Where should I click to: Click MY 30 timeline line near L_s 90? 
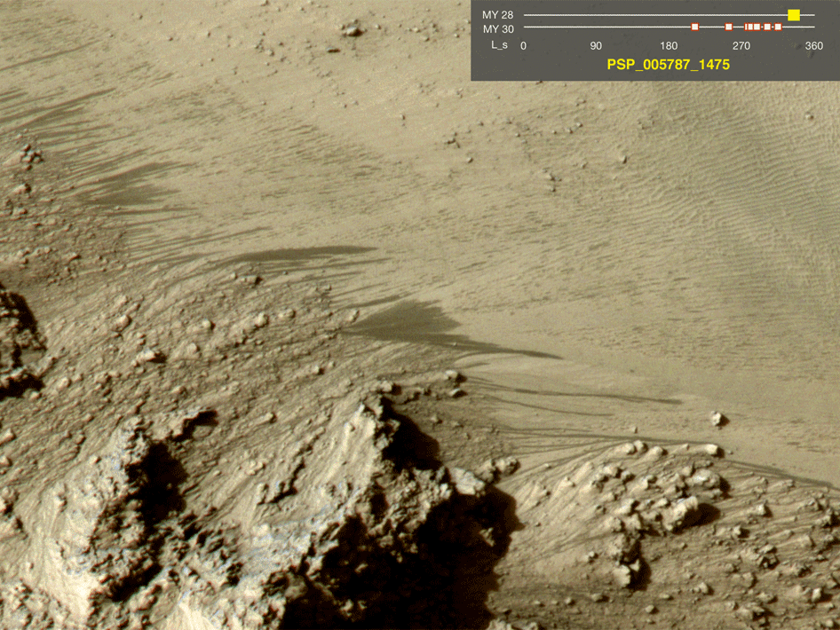point(596,28)
